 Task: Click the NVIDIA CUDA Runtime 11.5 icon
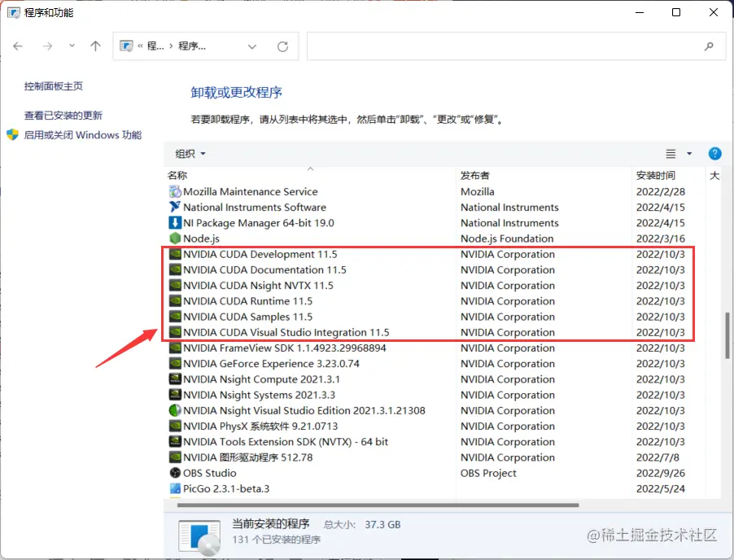(175, 301)
